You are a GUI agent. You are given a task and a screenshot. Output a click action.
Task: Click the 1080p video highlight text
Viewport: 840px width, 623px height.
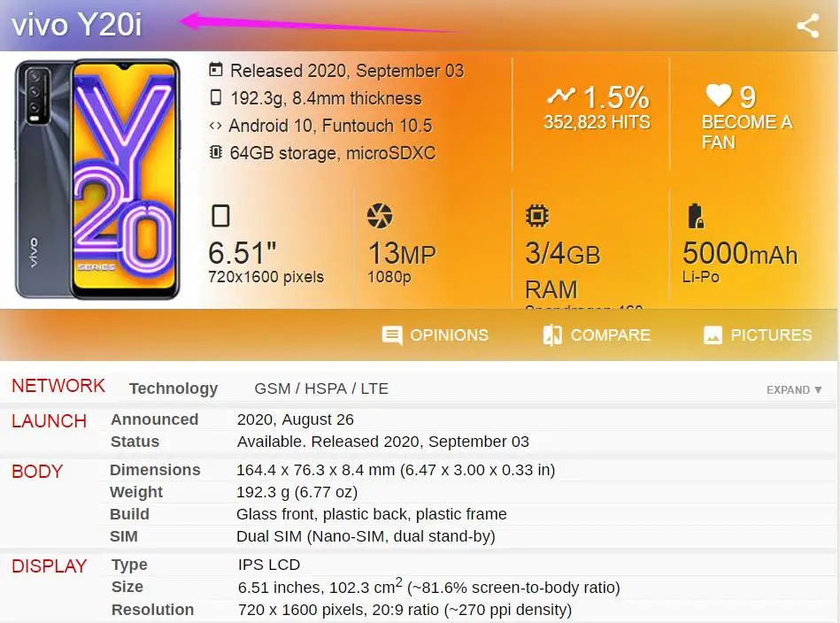[389, 277]
